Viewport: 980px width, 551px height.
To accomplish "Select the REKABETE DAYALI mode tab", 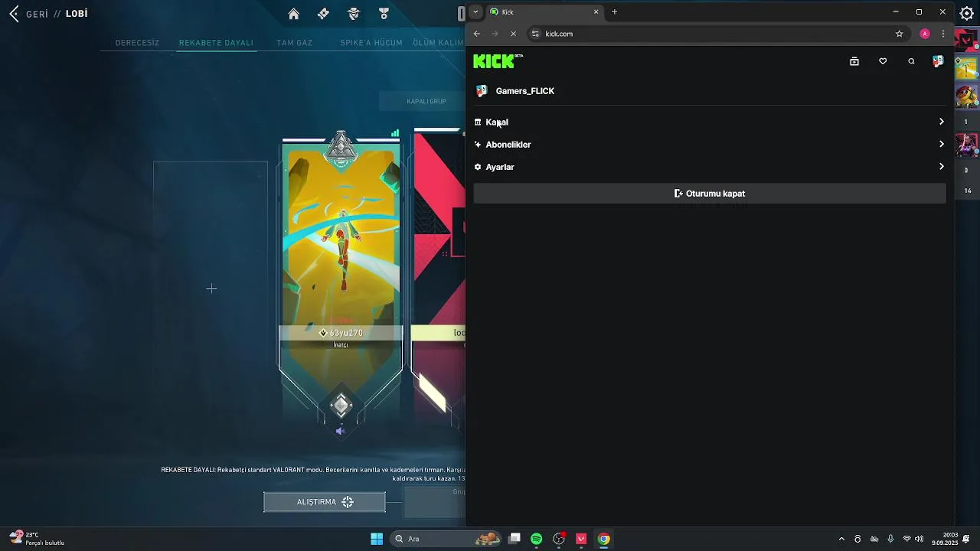I will (x=216, y=43).
